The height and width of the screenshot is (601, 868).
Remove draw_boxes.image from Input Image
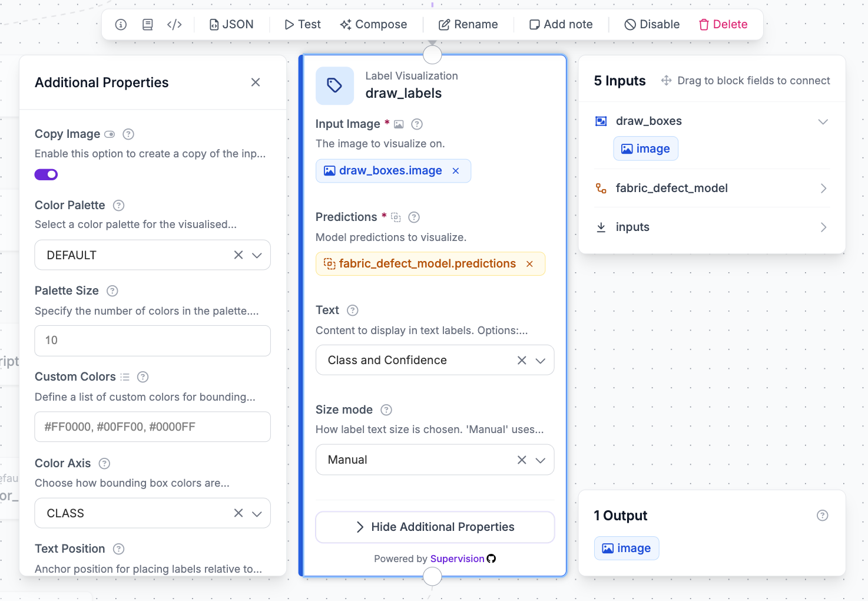click(456, 171)
